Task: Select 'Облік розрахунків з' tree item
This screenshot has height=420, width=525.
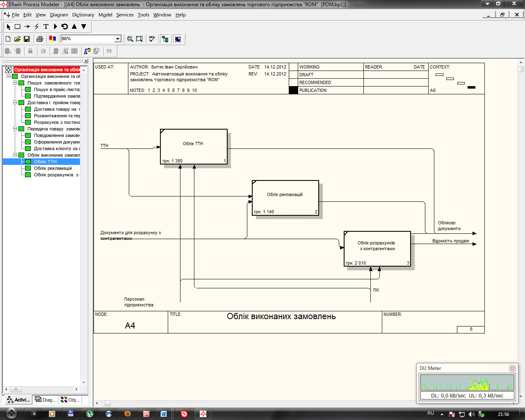Action: pyautogui.click(x=56, y=175)
